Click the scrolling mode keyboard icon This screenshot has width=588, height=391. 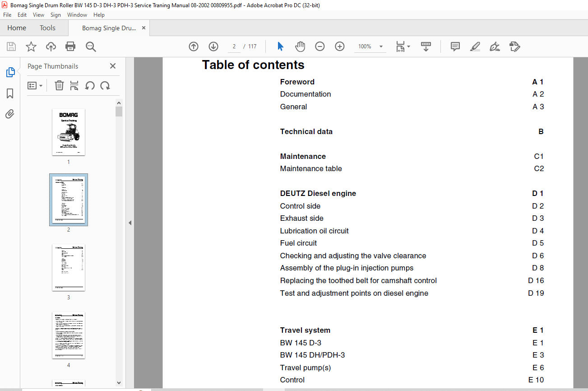(426, 47)
